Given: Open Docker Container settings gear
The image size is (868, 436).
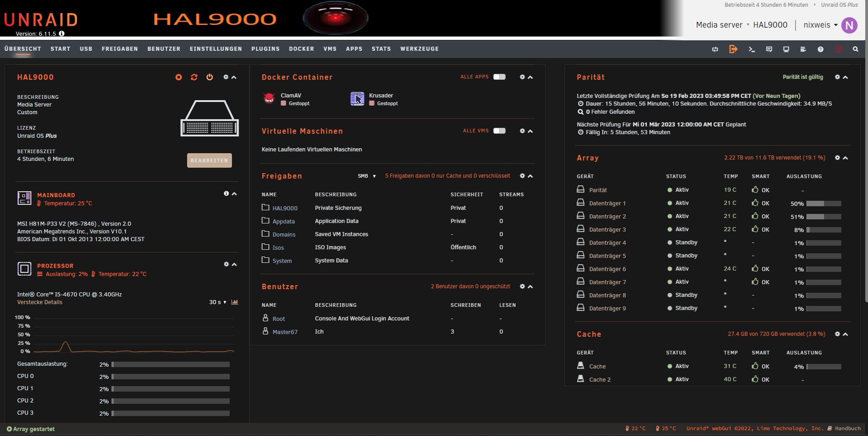Looking at the screenshot, I should pyautogui.click(x=522, y=77).
